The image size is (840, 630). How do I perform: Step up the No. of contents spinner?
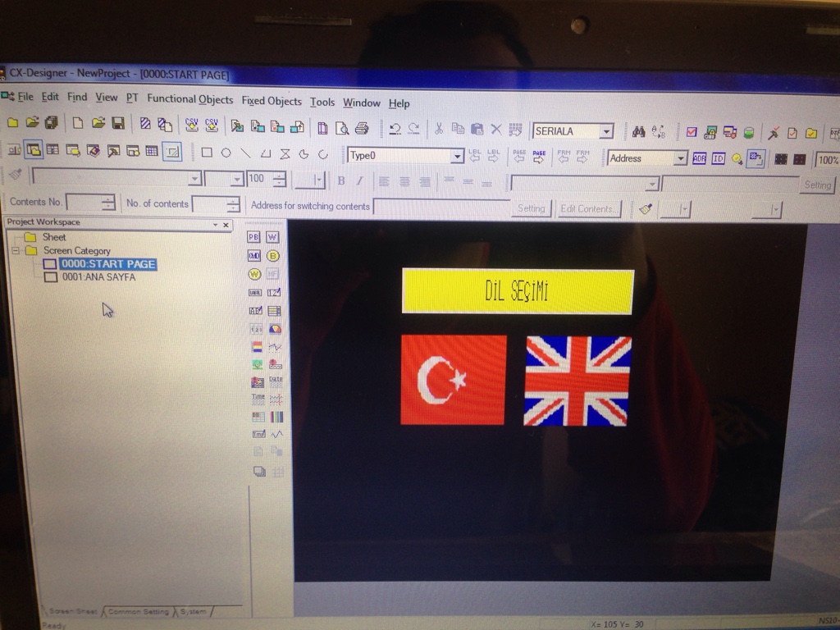pos(232,201)
